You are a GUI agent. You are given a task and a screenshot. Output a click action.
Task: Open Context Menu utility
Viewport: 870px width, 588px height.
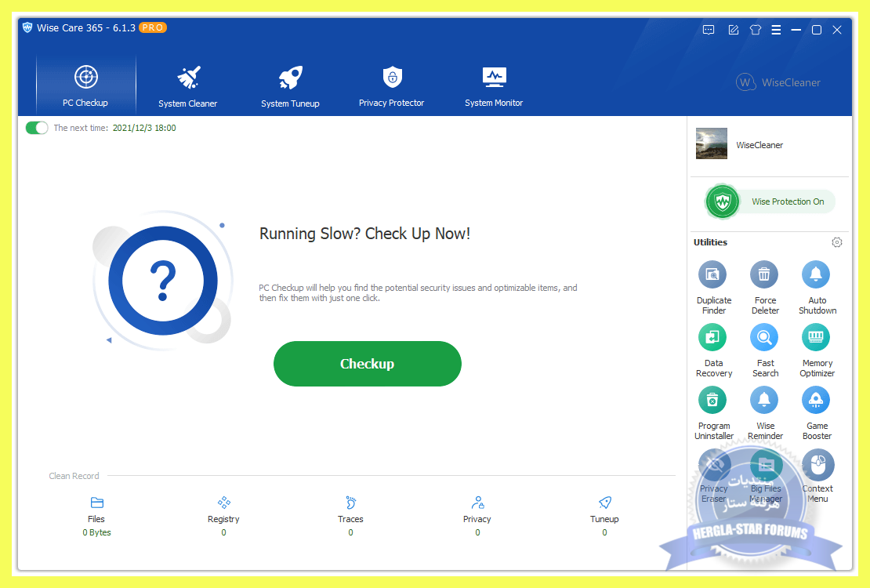[x=817, y=476]
